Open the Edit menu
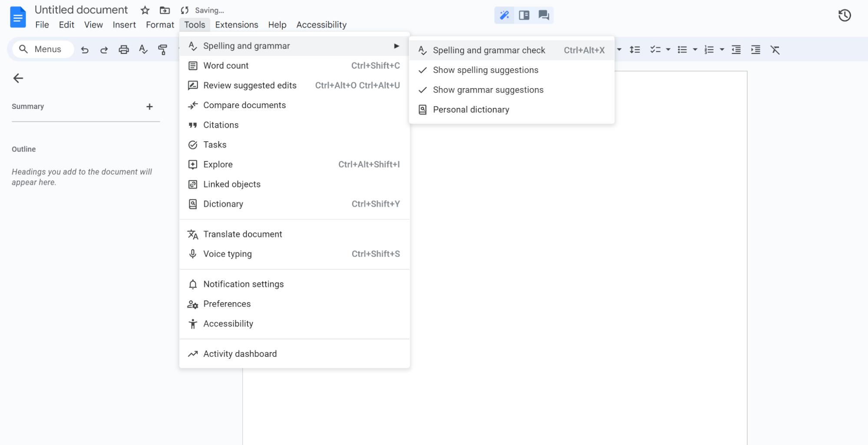This screenshot has width=868, height=445. [x=66, y=25]
